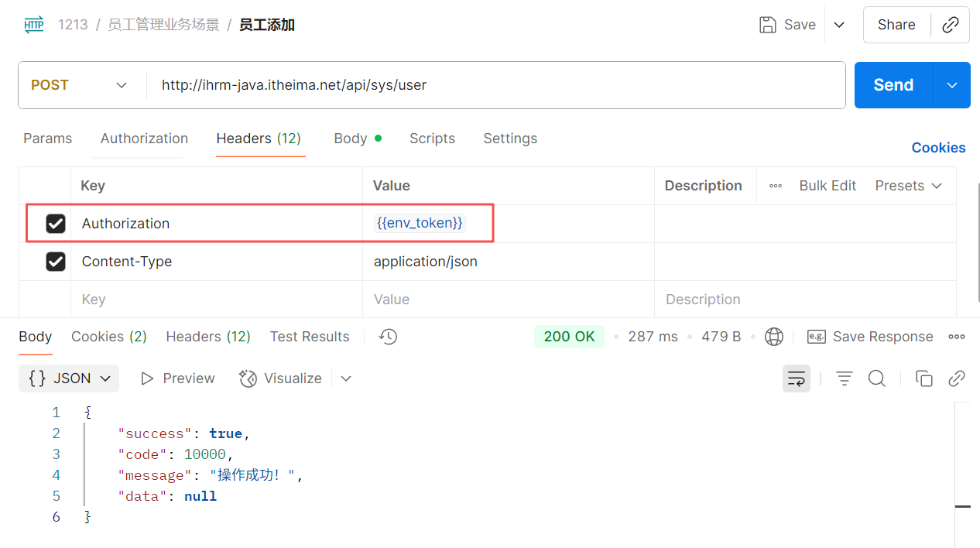980x548 pixels.
Task: Open the Scripts tab
Action: pos(432,139)
